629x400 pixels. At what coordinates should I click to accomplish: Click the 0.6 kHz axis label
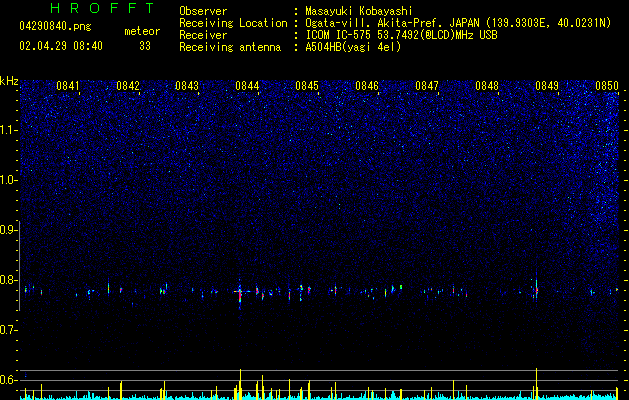click(x=8, y=380)
